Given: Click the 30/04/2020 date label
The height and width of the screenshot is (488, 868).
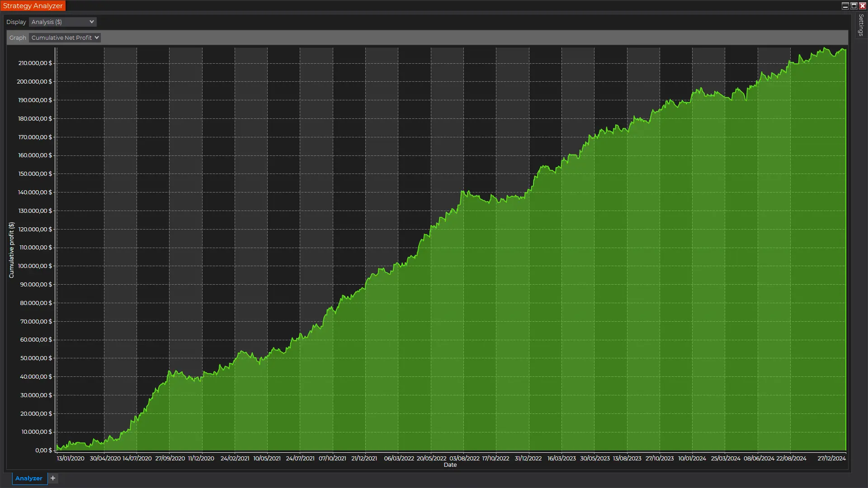Looking at the screenshot, I should [105, 458].
